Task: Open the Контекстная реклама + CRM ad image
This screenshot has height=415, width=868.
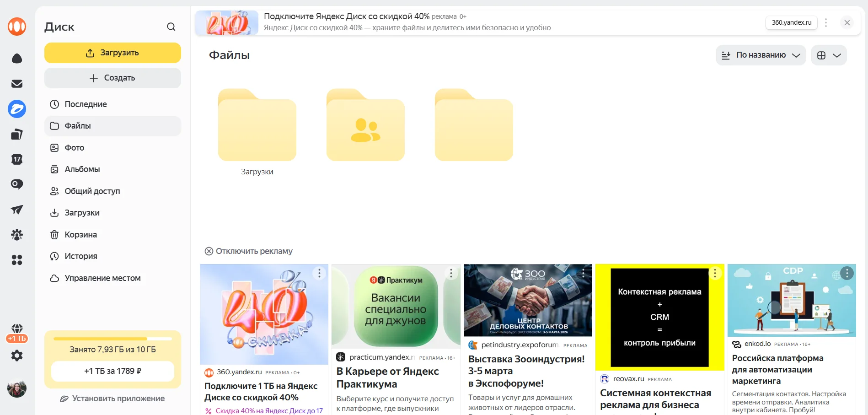Action: click(659, 317)
